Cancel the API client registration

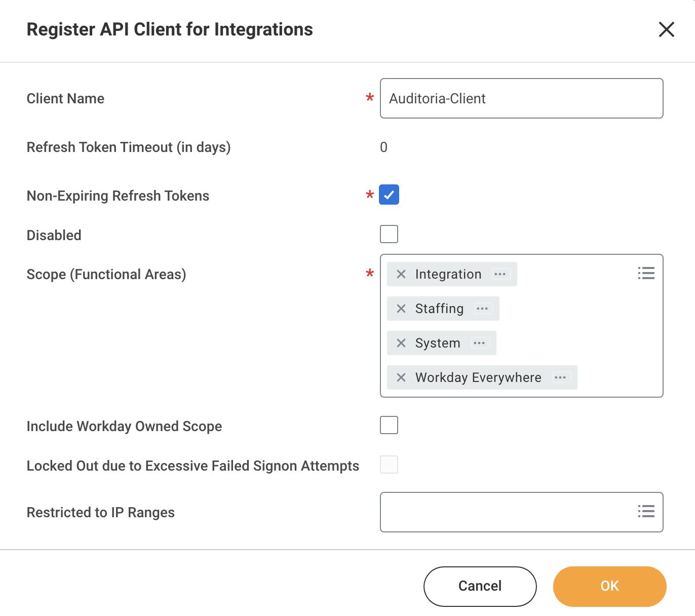(480, 586)
